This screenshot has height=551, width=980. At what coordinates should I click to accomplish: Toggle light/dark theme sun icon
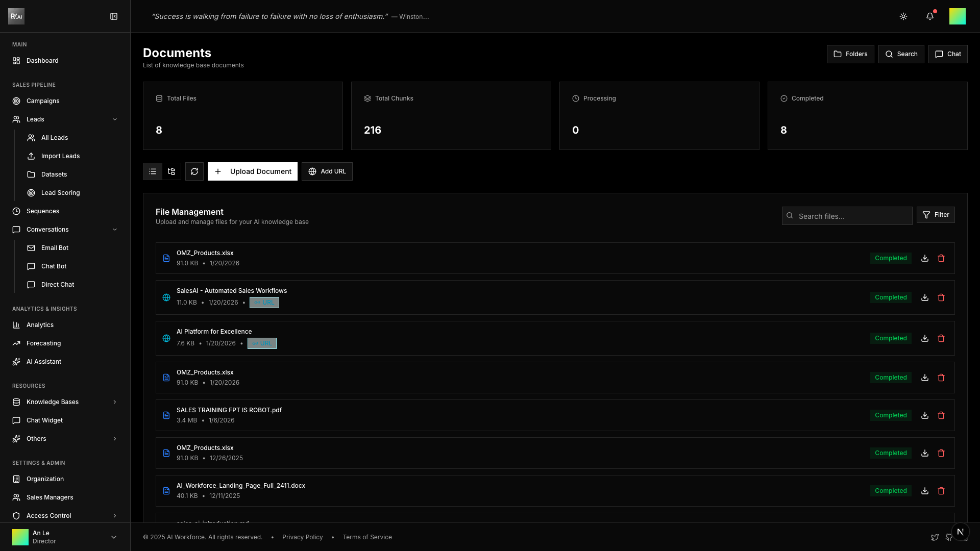903,16
